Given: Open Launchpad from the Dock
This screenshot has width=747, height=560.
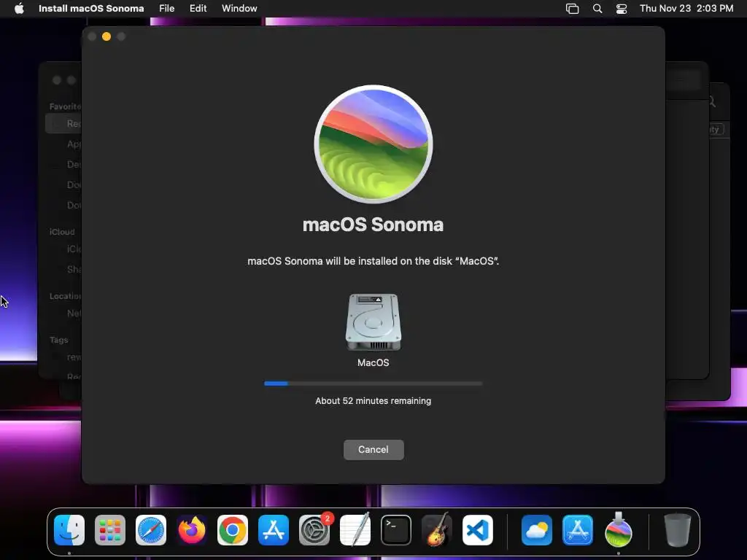Looking at the screenshot, I should (110, 530).
